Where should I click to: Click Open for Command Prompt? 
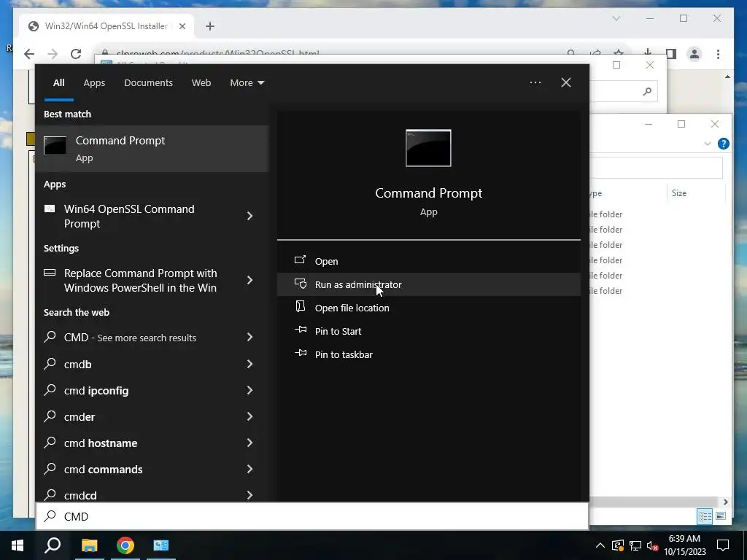428,261
